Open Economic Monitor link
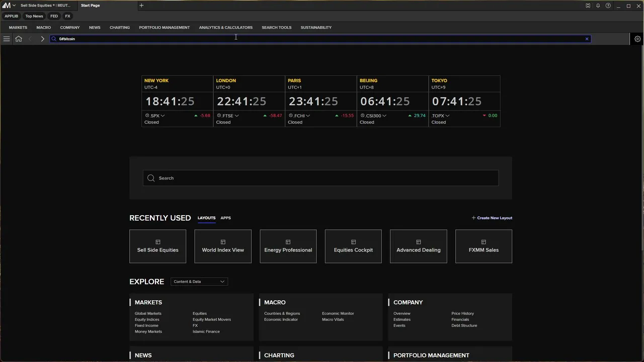 click(338, 313)
